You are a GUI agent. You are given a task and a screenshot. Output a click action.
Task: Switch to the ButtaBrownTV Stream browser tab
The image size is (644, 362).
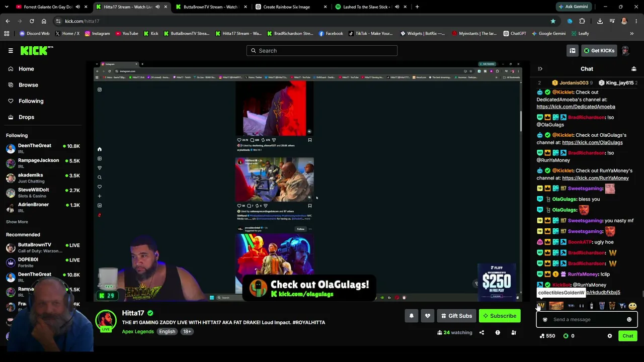pos(210,7)
